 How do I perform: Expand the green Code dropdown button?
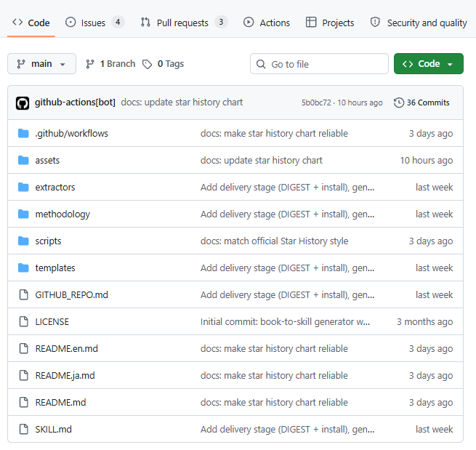pyautogui.click(x=428, y=64)
